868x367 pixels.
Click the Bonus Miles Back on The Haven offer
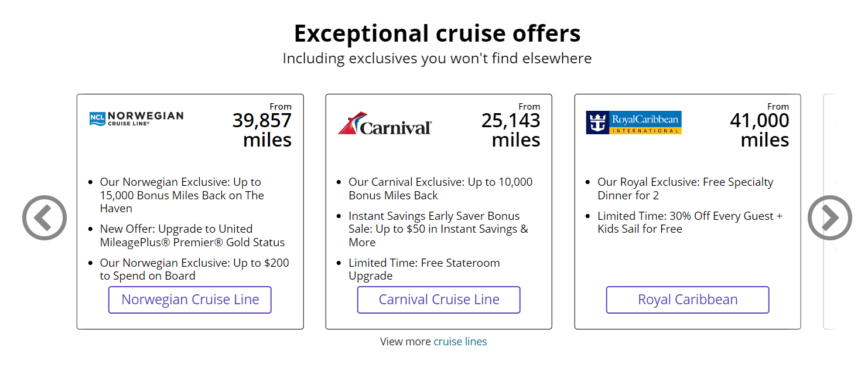point(182,195)
